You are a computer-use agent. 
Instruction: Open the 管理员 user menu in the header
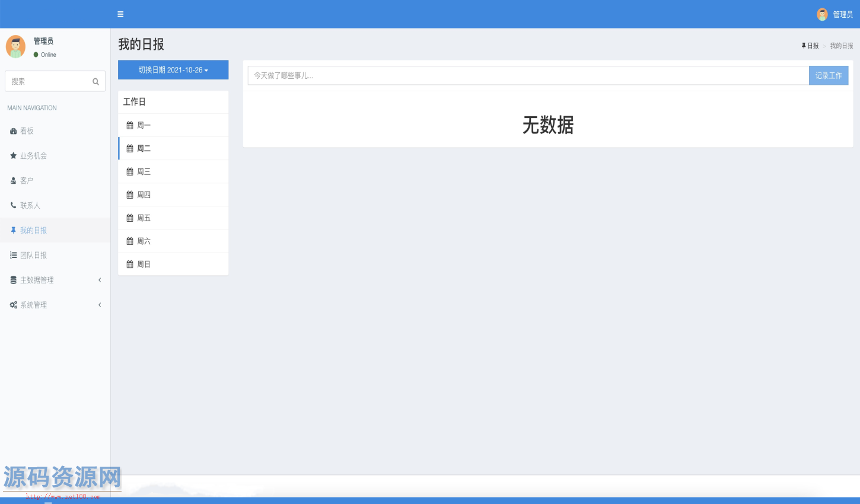[834, 14]
